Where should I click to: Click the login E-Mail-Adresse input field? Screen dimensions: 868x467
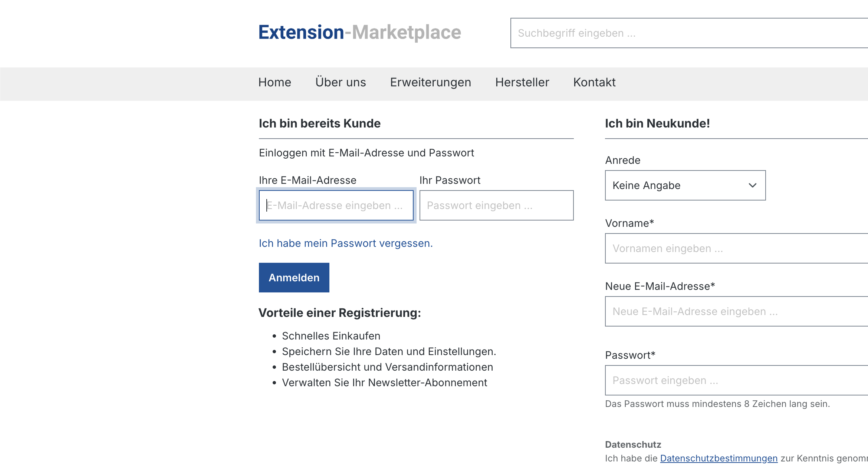pos(336,205)
